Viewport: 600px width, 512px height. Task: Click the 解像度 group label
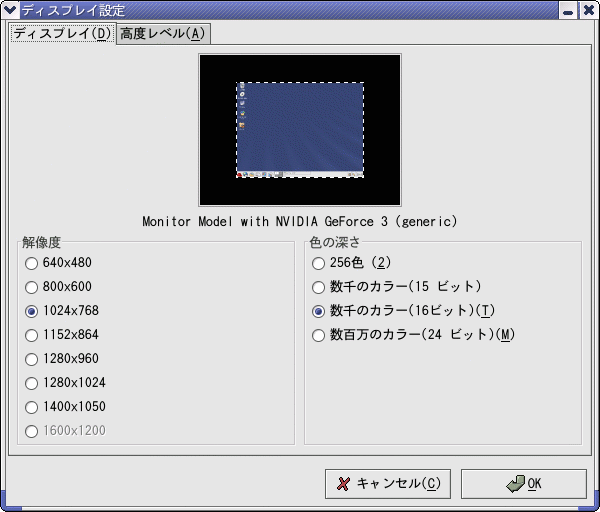[41, 242]
